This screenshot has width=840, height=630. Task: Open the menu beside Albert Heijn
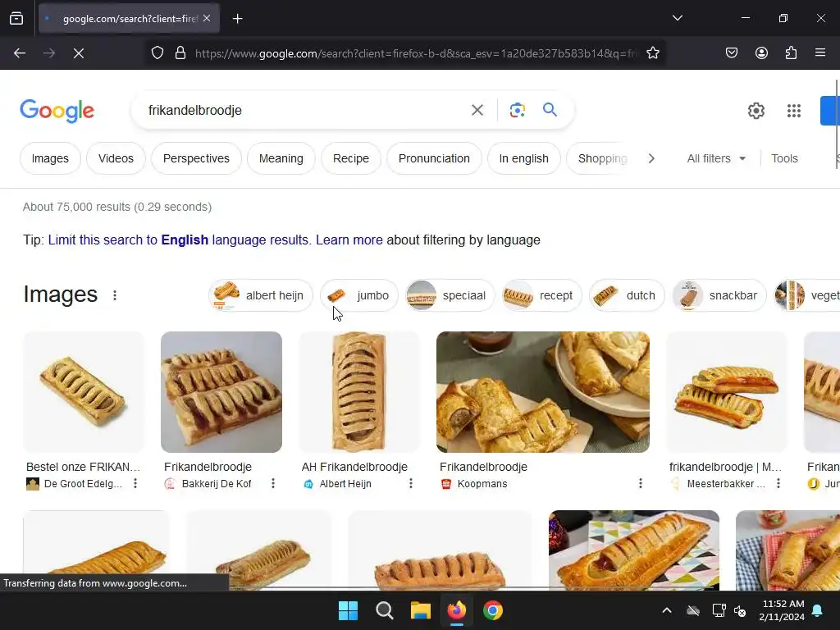tap(411, 484)
